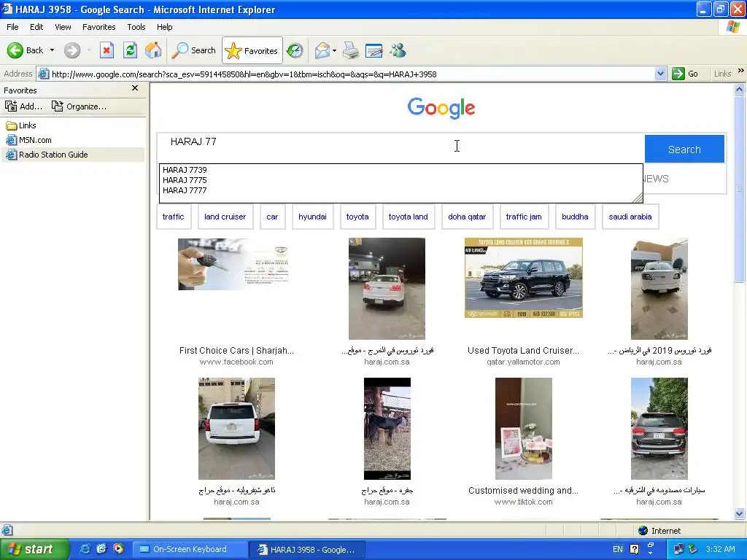Launch Internet Explorer quick launch icon
Screen dimensions: 747x560
[85, 549]
